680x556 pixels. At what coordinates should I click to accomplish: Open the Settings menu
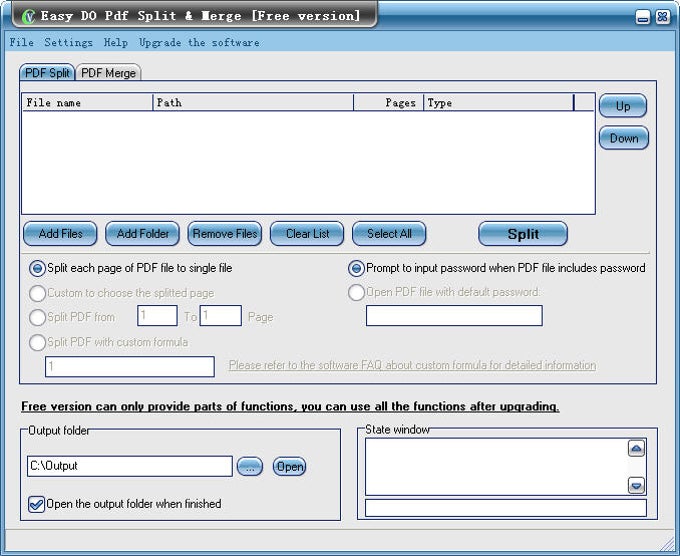69,43
